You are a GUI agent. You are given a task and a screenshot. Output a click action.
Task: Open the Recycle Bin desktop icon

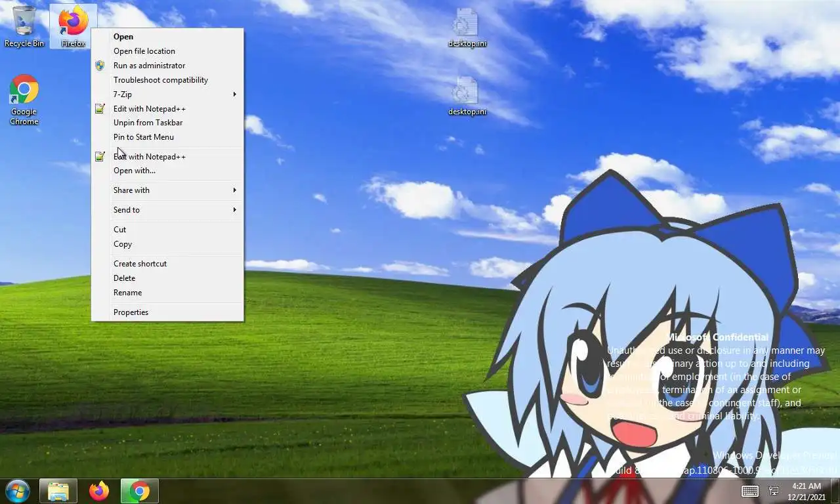click(x=24, y=26)
